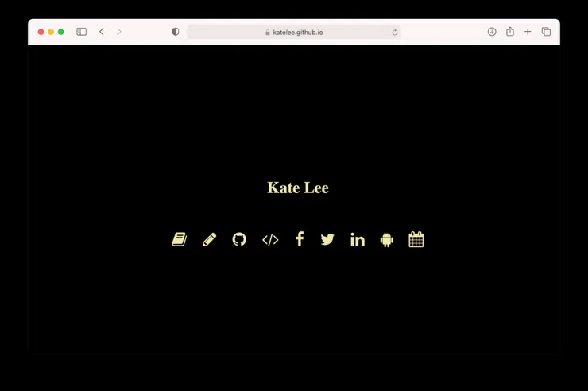Close the Safari window

pyautogui.click(x=41, y=32)
